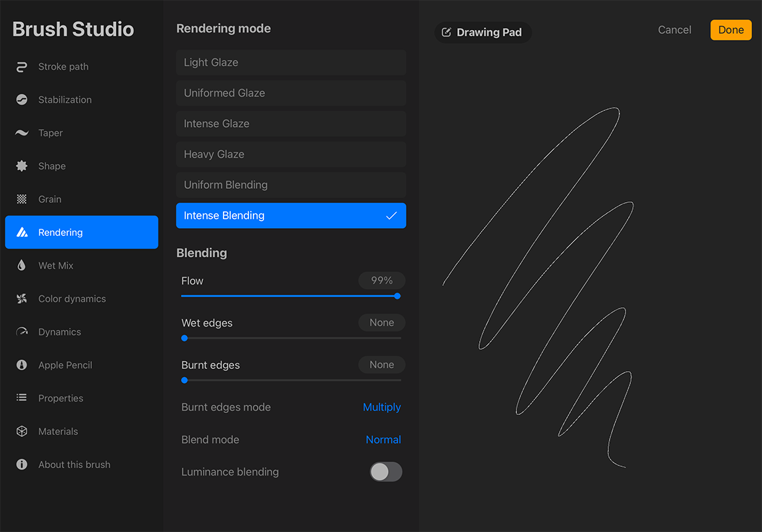Open the Stabilization panel icon
This screenshot has height=532, width=762.
pos(22,100)
